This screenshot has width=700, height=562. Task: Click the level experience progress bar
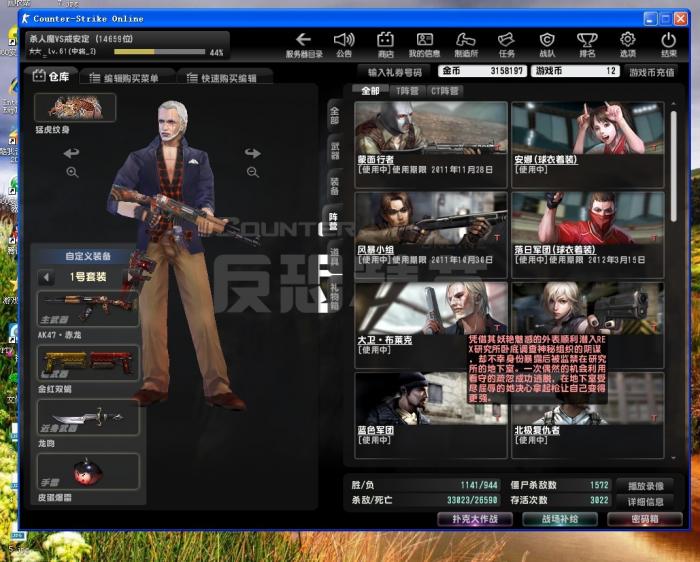pos(159,52)
